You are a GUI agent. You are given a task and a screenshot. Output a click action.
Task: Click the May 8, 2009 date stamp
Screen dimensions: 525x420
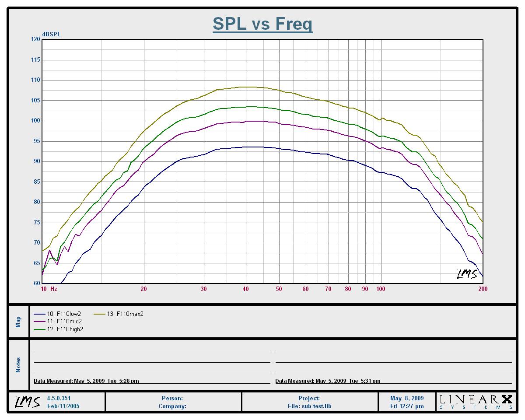tap(407, 398)
